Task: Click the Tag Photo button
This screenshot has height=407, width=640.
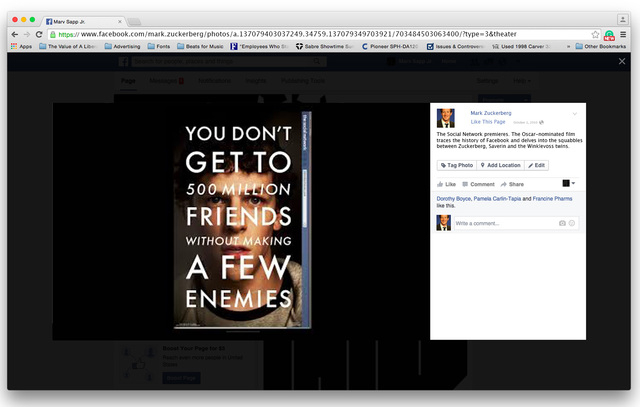Action: (457, 165)
